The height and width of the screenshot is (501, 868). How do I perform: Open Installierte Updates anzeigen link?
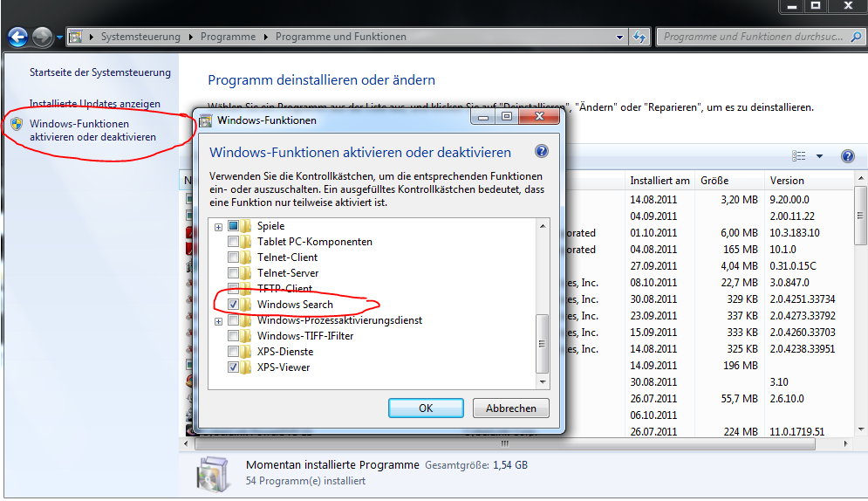[95, 104]
